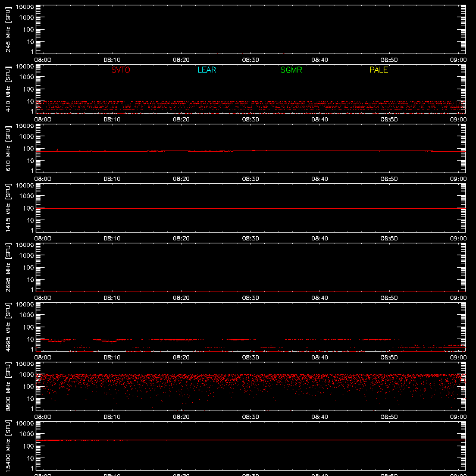
Task: Click 08:40 tick under the 1415 MHz plot
Action: 320,239
